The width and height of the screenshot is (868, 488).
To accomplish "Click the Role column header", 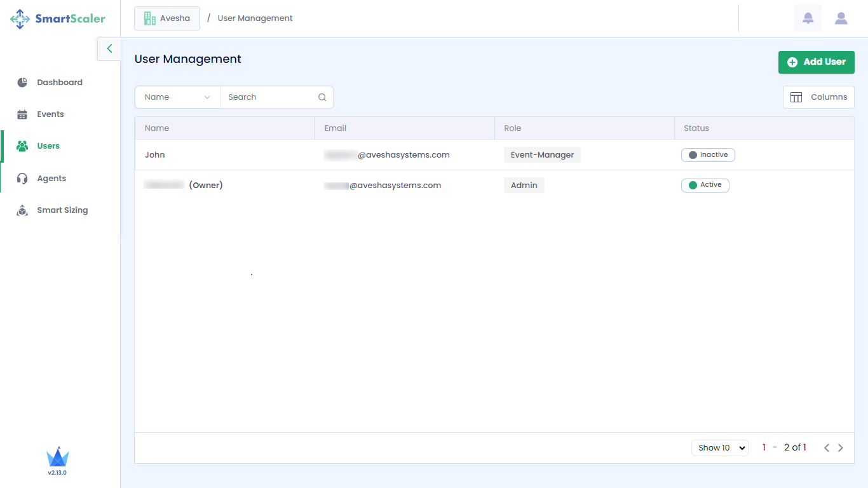I will pos(585,128).
